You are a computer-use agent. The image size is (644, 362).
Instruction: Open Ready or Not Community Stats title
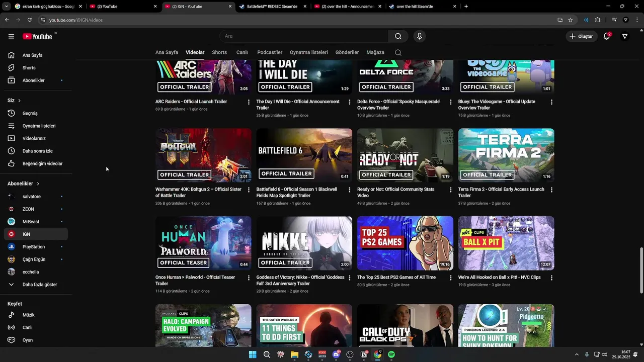(396, 193)
